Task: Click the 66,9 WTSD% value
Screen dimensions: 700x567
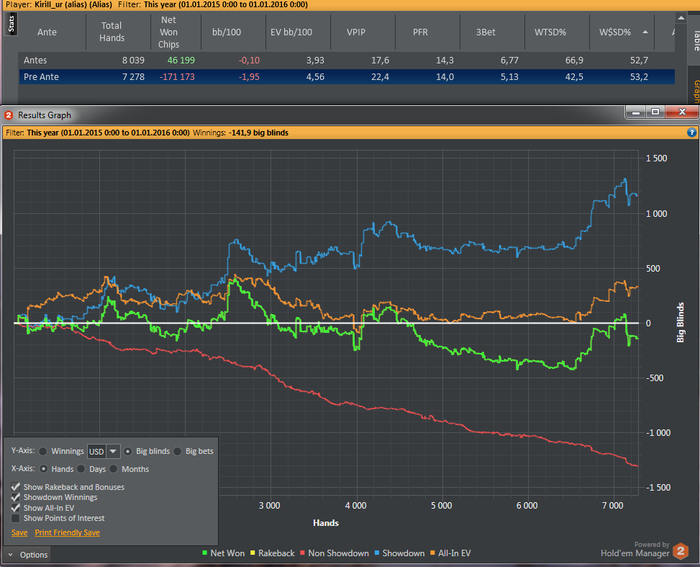Action: coord(574,60)
